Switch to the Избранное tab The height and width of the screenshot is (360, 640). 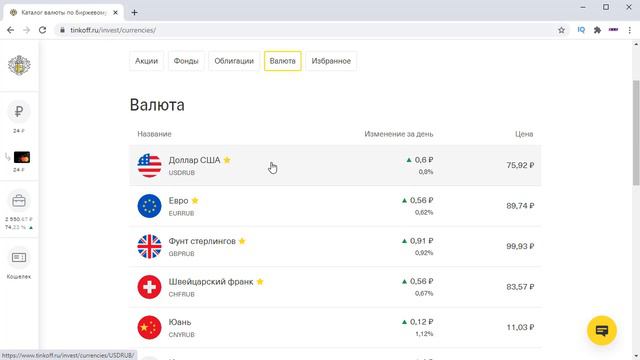(x=331, y=61)
